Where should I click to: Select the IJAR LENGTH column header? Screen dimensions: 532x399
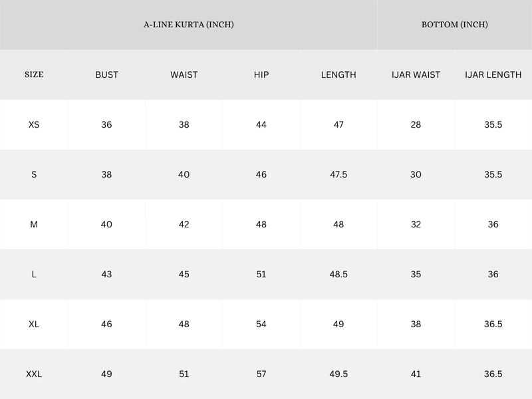click(x=493, y=74)
